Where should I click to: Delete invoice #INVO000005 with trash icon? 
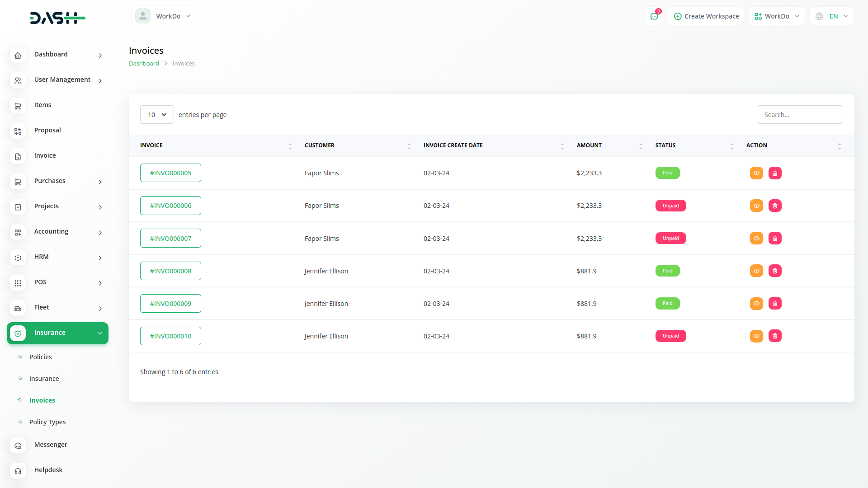tap(775, 173)
